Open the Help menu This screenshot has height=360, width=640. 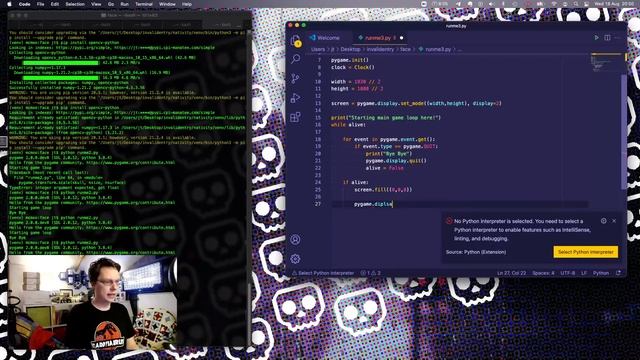pyautogui.click(x=187, y=4)
